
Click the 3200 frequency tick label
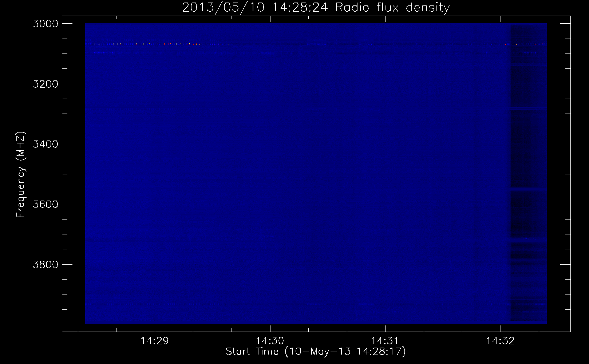[46, 84]
